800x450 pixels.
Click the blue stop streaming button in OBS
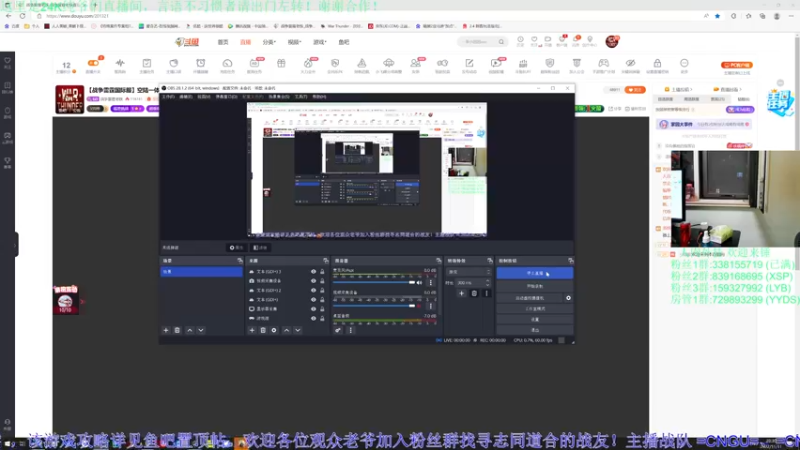click(x=534, y=272)
